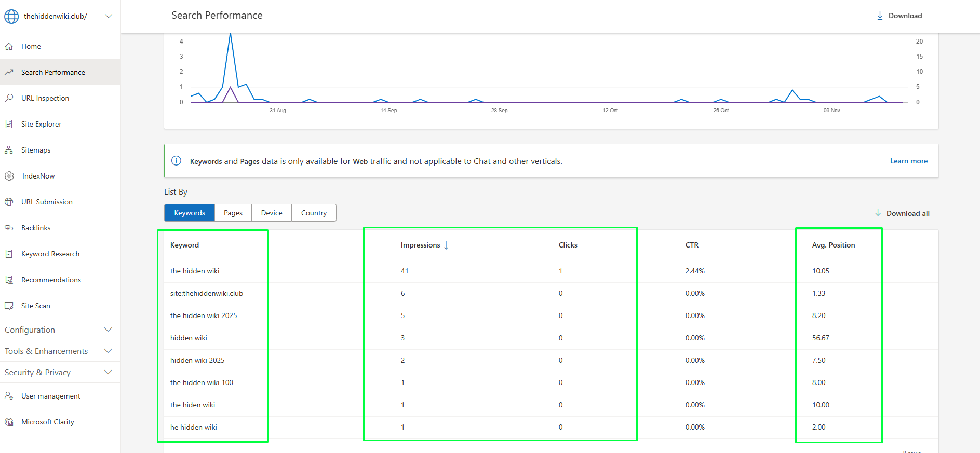
Task: Click the Site Scan icon
Action: [9, 306]
